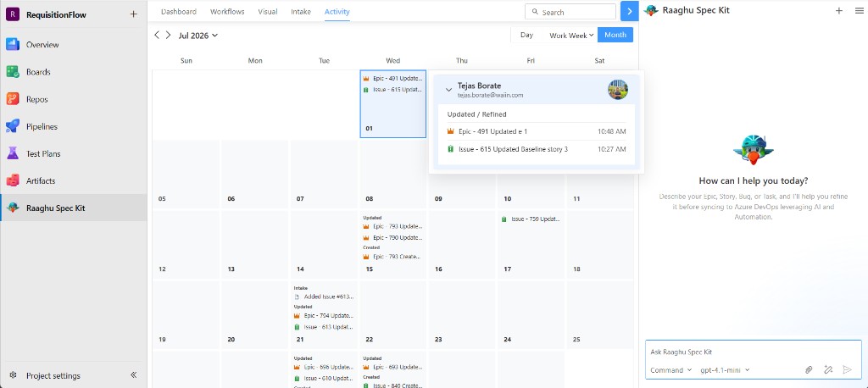Select calendar day 16
Screen dimensions: 868x388
(462, 244)
